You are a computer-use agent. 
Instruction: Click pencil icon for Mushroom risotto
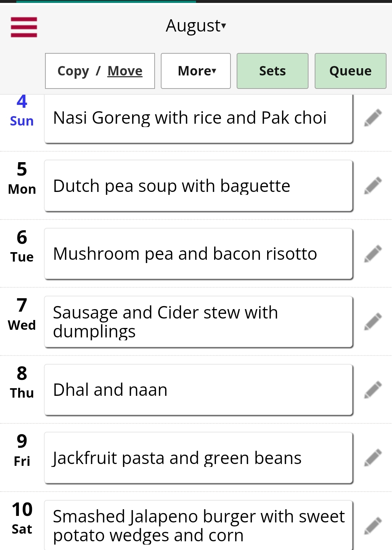point(373,254)
